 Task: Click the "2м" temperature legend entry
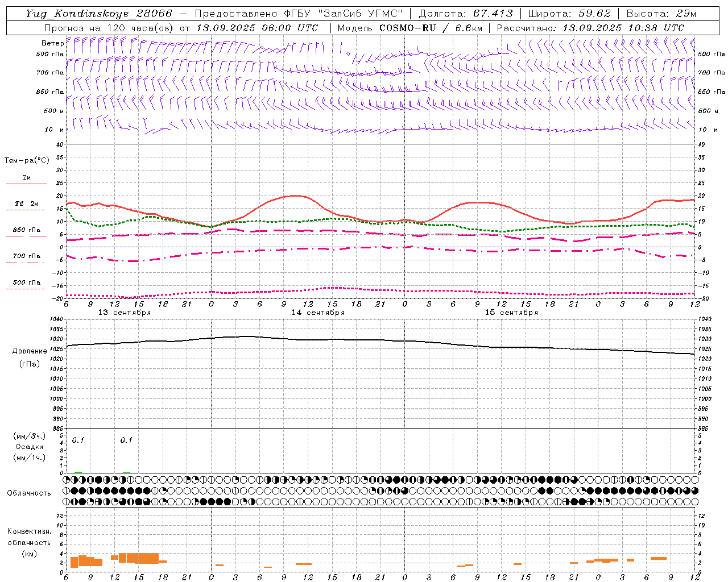point(27,178)
